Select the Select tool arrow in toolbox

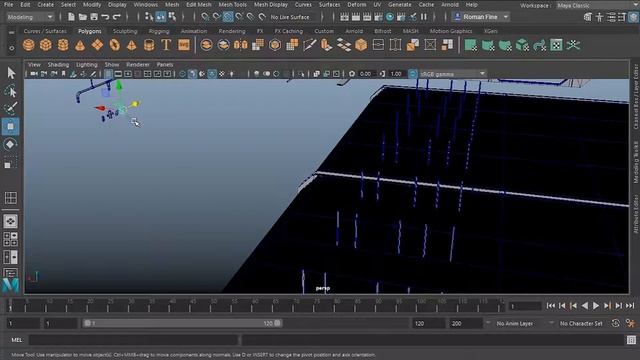coord(11,73)
